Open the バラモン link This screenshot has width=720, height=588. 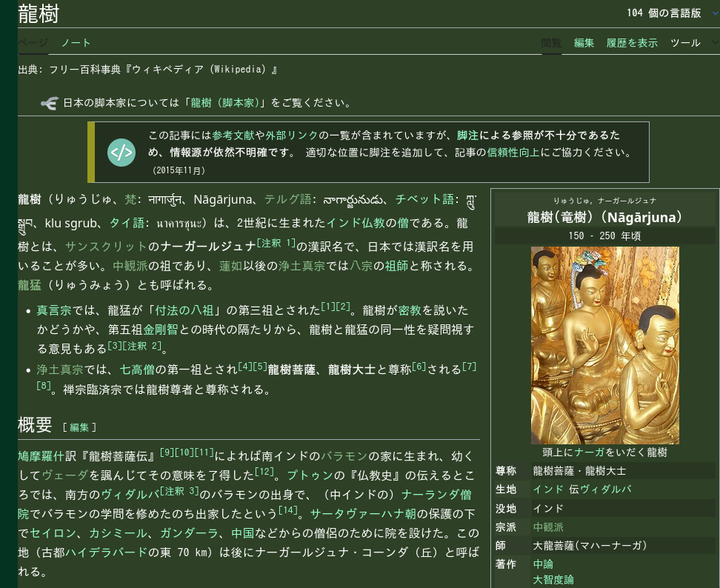click(x=344, y=455)
